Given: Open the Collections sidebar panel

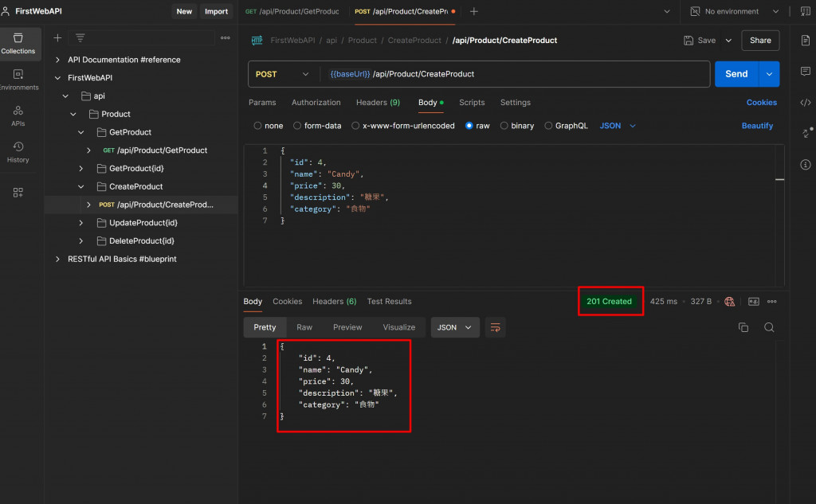Looking at the screenshot, I should coord(18,44).
